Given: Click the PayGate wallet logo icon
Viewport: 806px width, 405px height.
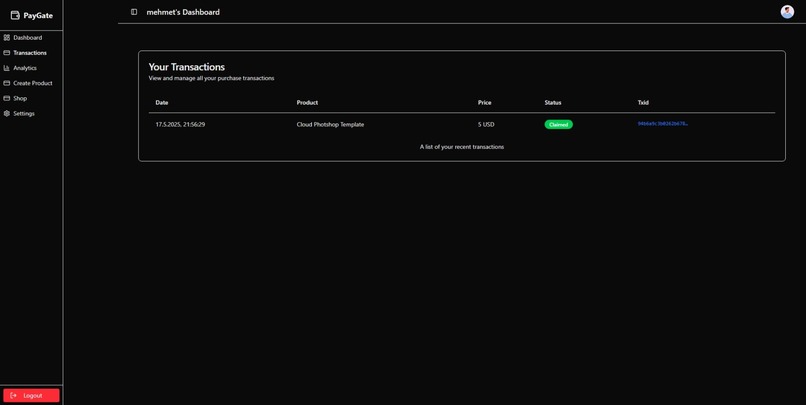Looking at the screenshot, I should (x=15, y=15).
